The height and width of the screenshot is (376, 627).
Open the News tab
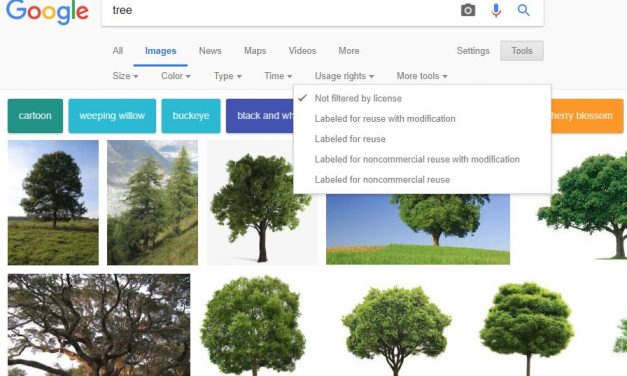pyautogui.click(x=210, y=51)
